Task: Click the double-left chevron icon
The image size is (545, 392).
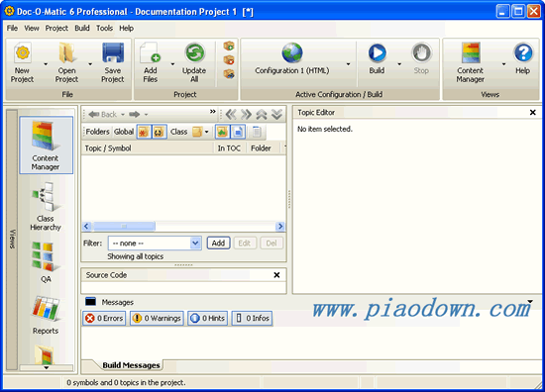Action: [231, 114]
